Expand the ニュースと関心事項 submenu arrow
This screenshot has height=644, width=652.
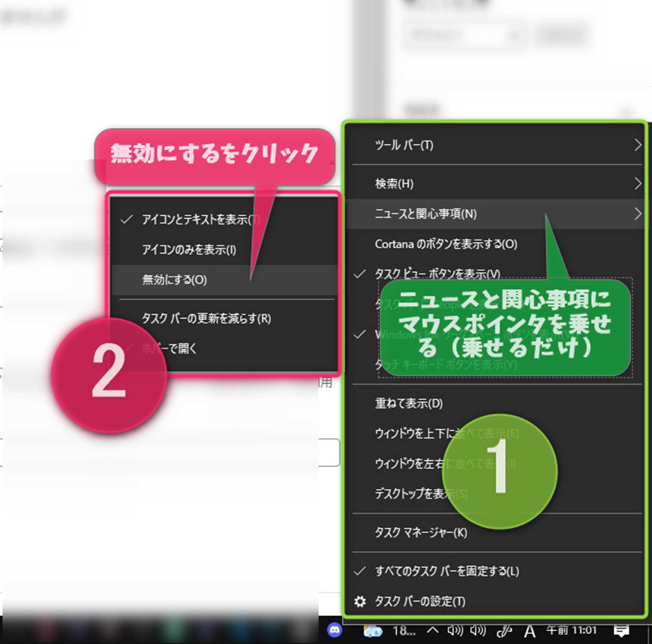638,214
